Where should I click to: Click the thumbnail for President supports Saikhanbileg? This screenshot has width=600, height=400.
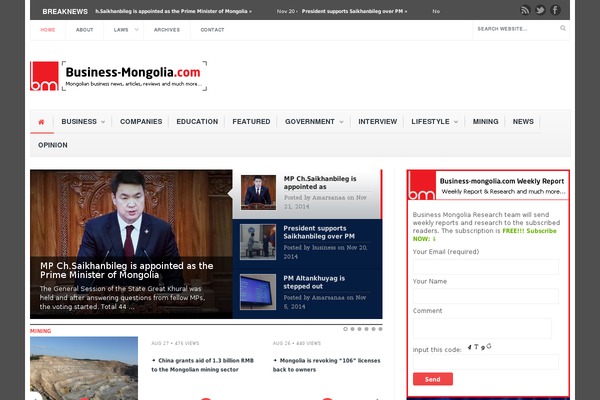click(258, 242)
